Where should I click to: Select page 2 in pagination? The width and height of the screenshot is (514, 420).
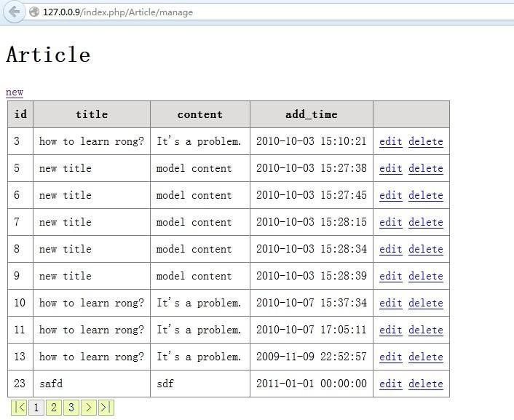(54, 408)
